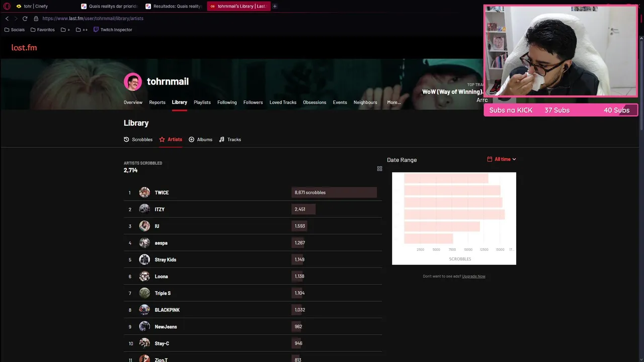The height and width of the screenshot is (362, 644).
Task: Click the 1,267 scrobble count for aespa
Action: click(x=300, y=243)
